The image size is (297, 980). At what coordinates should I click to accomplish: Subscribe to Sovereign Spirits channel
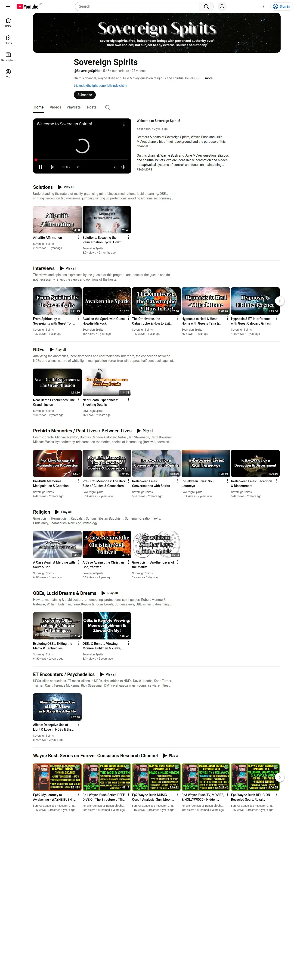pos(84,95)
